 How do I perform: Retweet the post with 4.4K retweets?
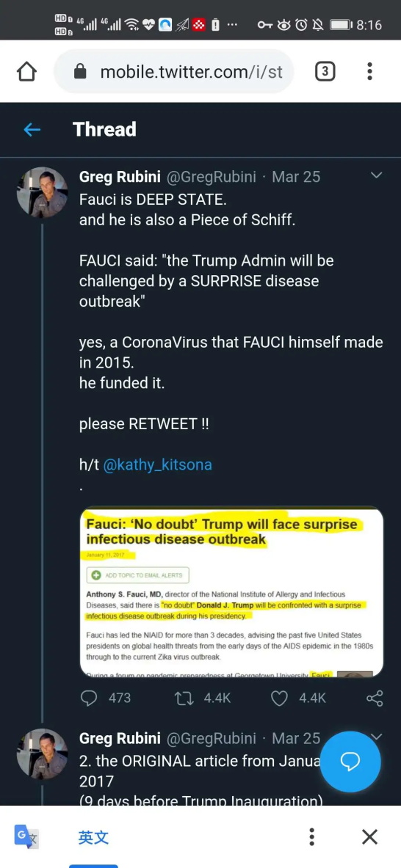pyautogui.click(x=184, y=698)
